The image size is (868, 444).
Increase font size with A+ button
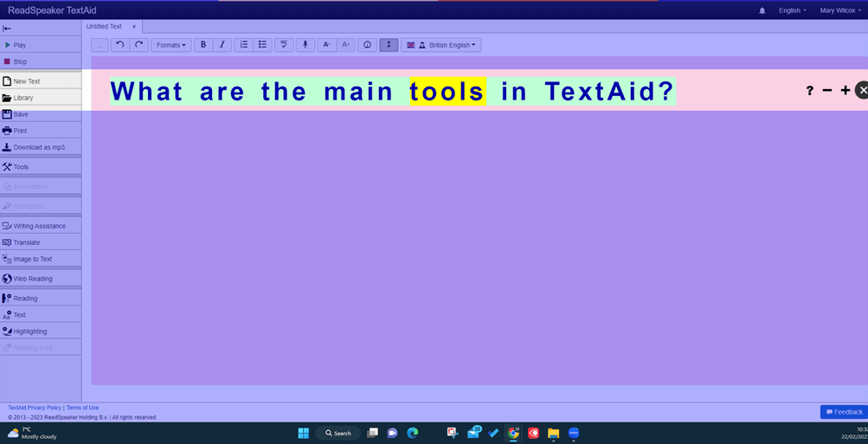pos(345,45)
